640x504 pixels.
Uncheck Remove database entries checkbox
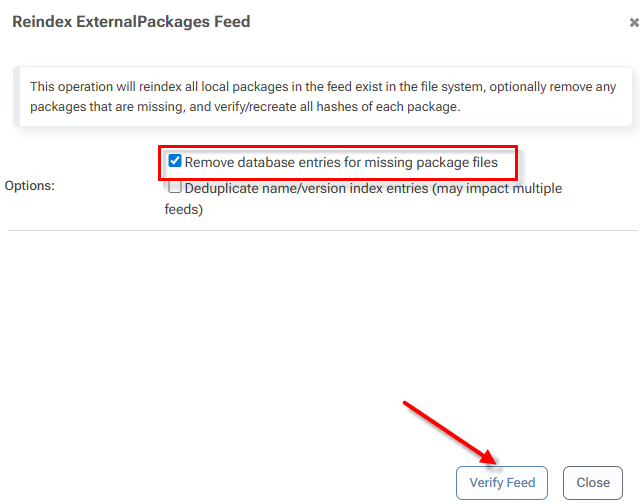pos(175,161)
